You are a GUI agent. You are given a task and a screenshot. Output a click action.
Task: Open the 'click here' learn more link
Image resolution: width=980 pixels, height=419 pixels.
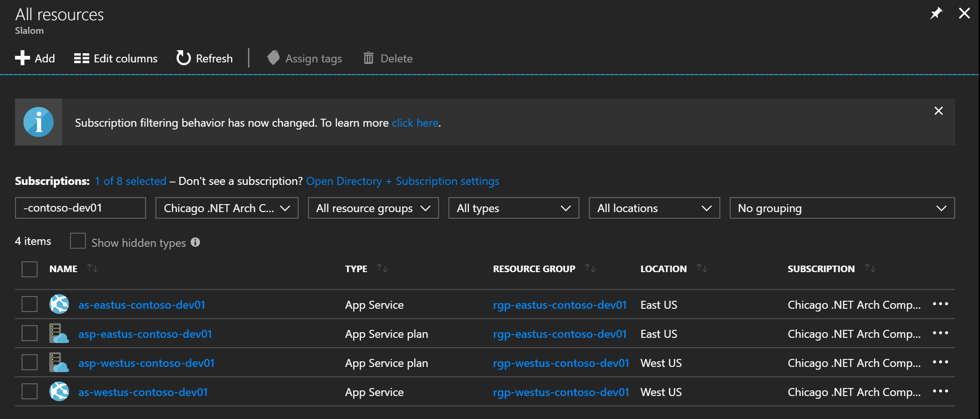coord(415,123)
